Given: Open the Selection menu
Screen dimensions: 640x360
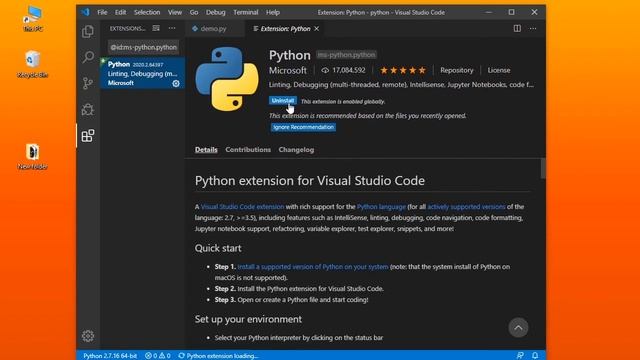Looking at the screenshot, I should point(147,12).
